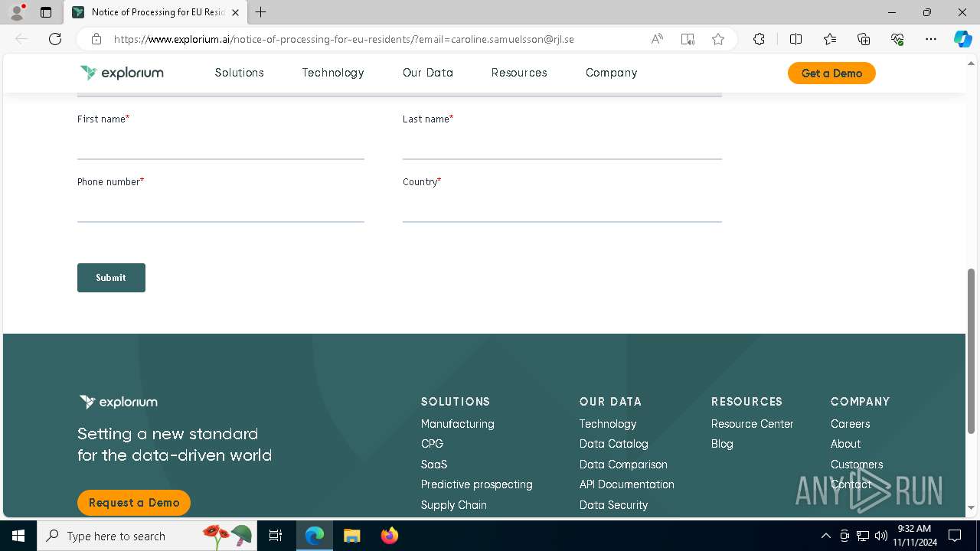Click the Request a Demo button
Viewport: 980px width, 551px height.
click(x=134, y=503)
